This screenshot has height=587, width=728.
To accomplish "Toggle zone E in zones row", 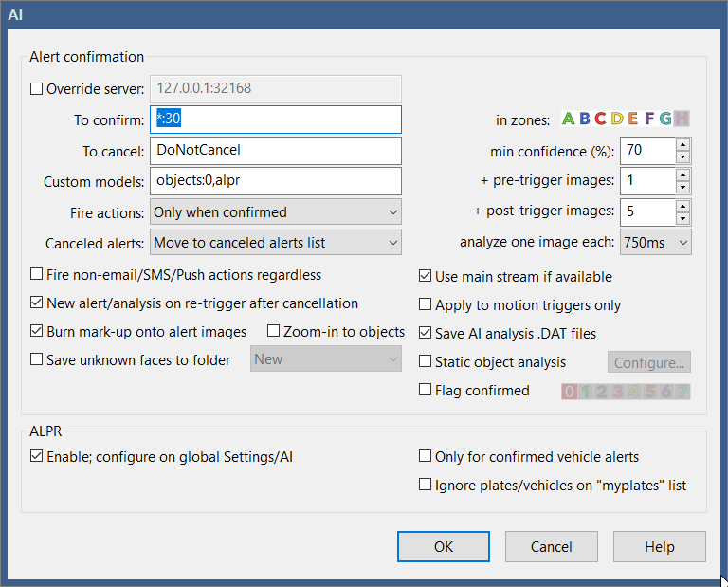I will (x=633, y=119).
